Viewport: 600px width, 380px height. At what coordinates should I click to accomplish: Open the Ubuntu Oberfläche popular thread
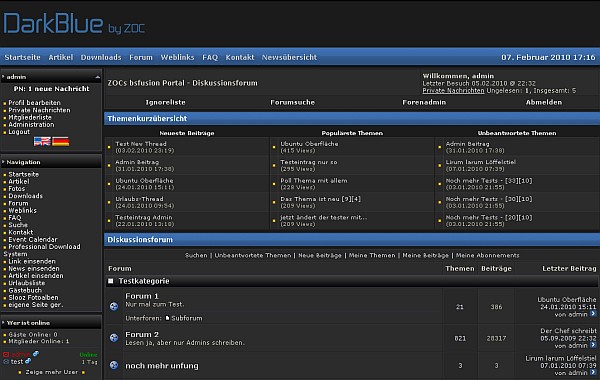coord(309,144)
